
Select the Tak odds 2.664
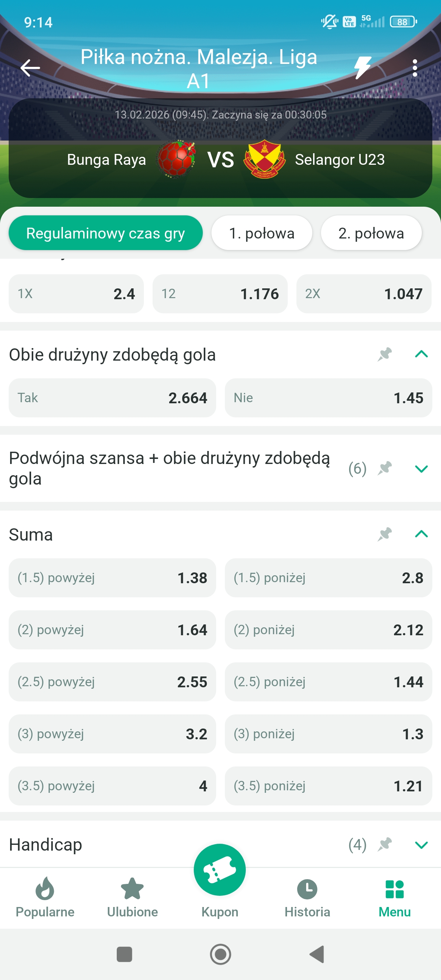click(x=112, y=398)
